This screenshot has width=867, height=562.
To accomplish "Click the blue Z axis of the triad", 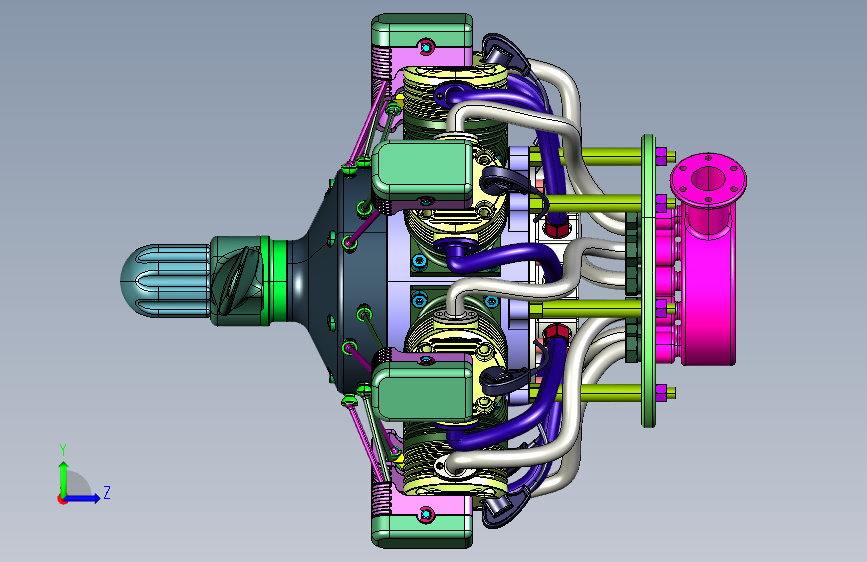I will tap(82, 498).
